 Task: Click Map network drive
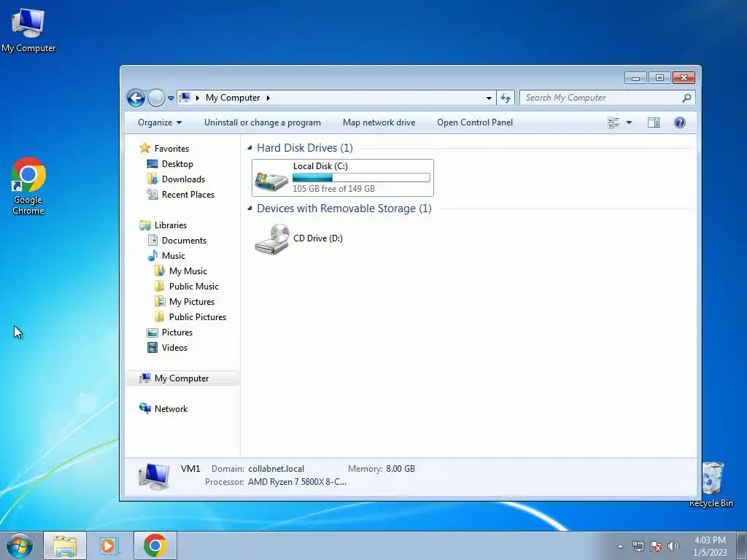[x=379, y=122]
